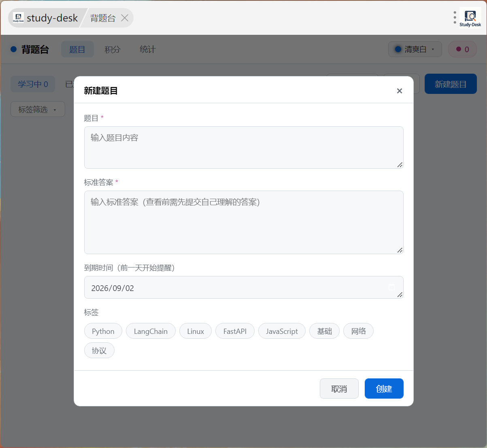This screenshot has width=487, height=448.
Task: Click the 新建题目 dialog title
Action: (101, 91)
